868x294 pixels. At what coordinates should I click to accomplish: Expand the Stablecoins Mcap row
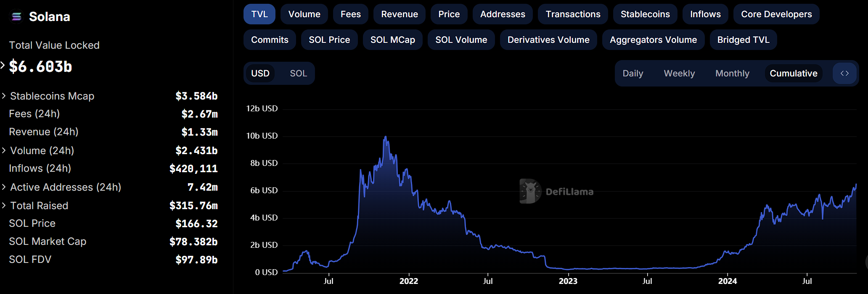coord(4,96)
